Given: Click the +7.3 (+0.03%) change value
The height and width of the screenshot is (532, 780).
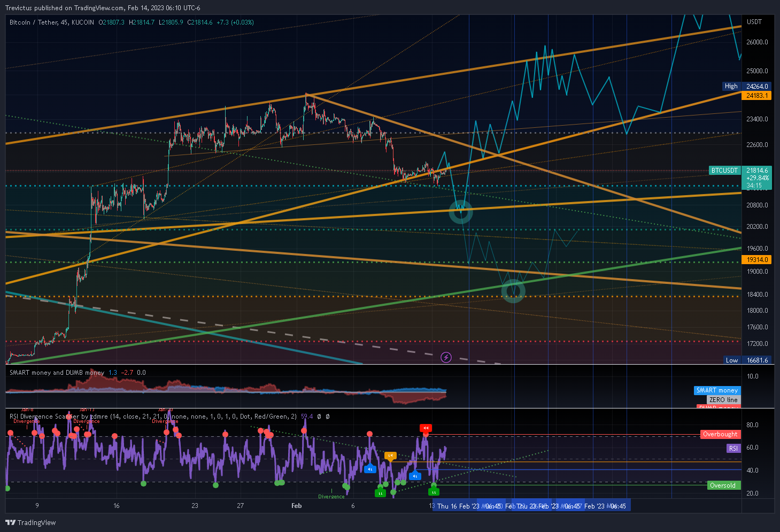Looking at the screenshot, I should [235, 22].
